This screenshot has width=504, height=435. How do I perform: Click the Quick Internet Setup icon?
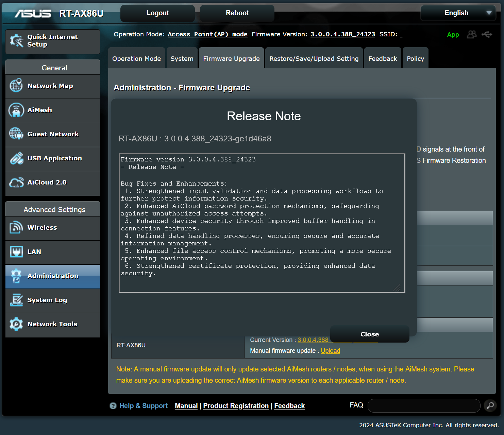click(16, 41)
